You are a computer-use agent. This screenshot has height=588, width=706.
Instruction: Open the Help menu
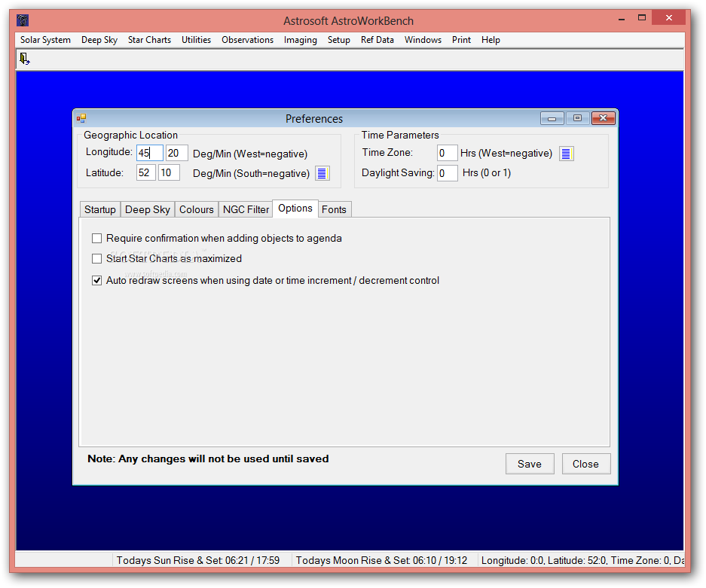point(491,40)
